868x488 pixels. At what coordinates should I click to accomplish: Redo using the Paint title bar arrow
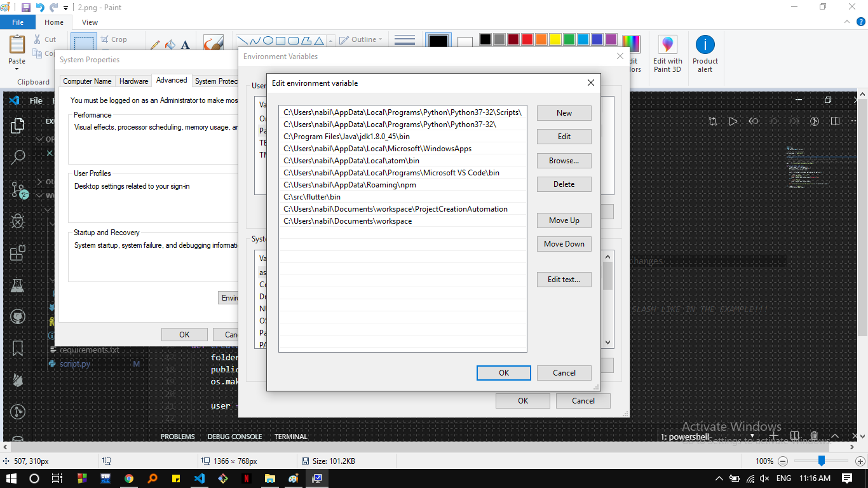[53, 8]
